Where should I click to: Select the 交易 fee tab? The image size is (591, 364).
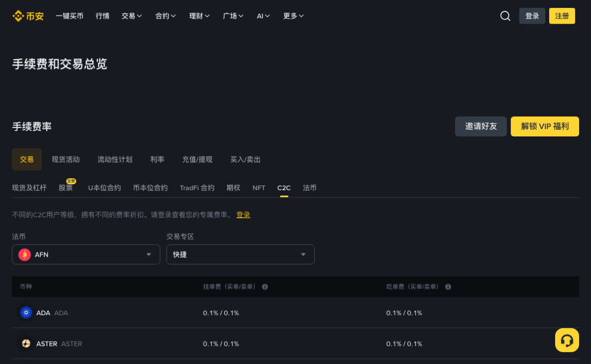pyautogui.click(x=27, y=160)
